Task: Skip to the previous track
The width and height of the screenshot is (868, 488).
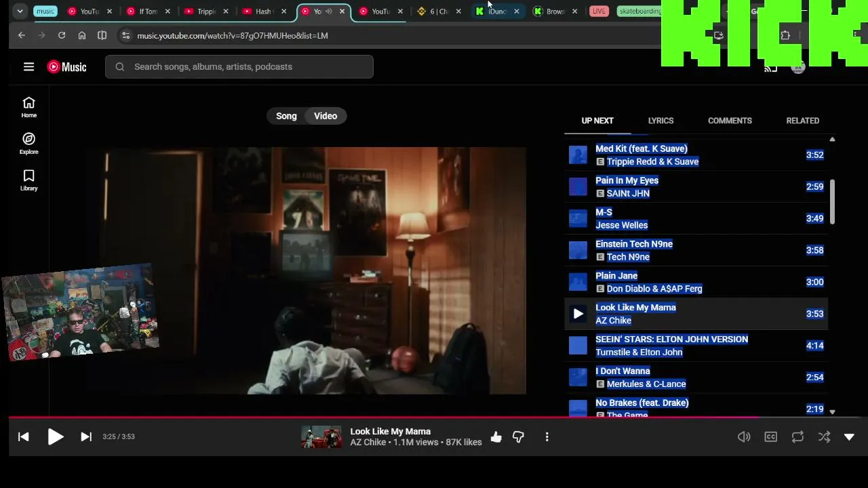Action: [24, 437]
